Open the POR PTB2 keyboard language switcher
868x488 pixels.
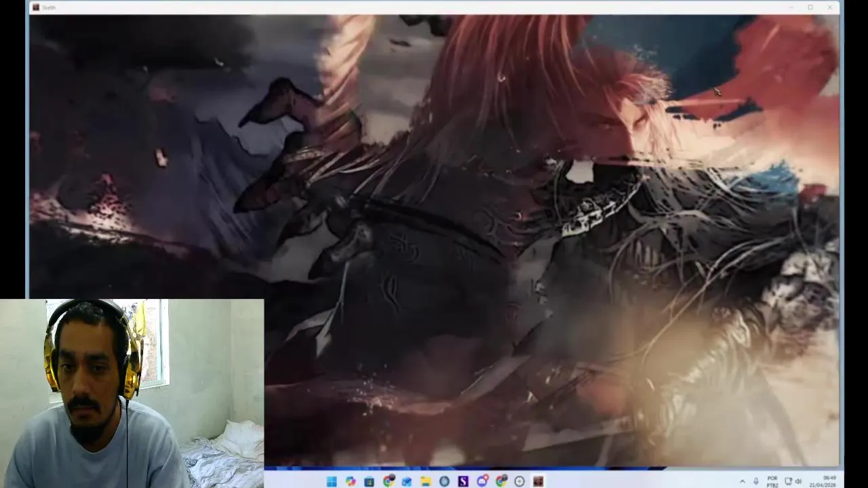772,481
